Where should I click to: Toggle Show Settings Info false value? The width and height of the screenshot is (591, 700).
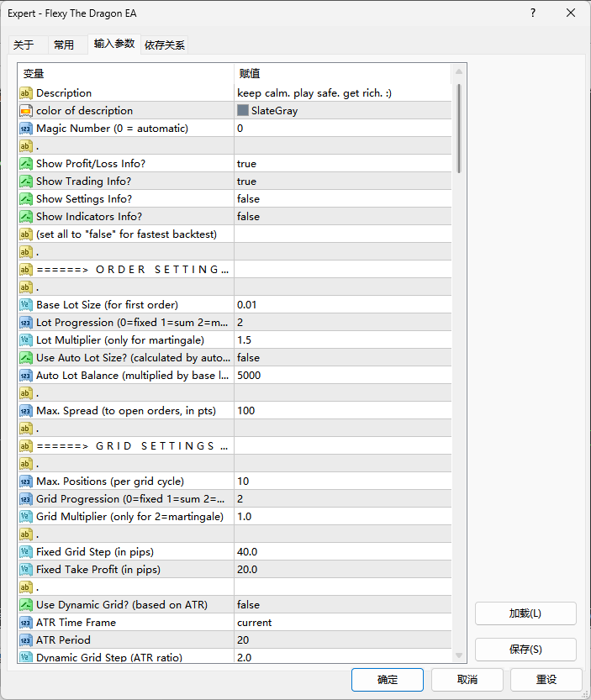(x=343, y=198)
